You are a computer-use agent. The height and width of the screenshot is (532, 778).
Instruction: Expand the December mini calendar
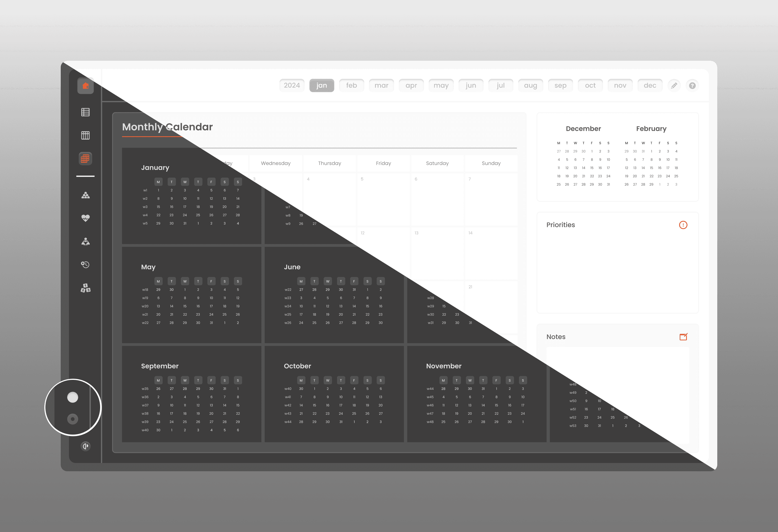[583, 128]
